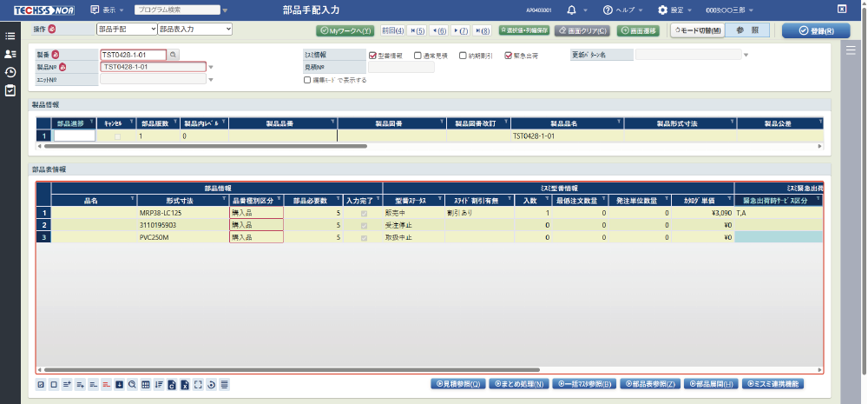Screen dimensions: 868x404
Task: Click the uncheck-all square icon
Action: [54, 385]
